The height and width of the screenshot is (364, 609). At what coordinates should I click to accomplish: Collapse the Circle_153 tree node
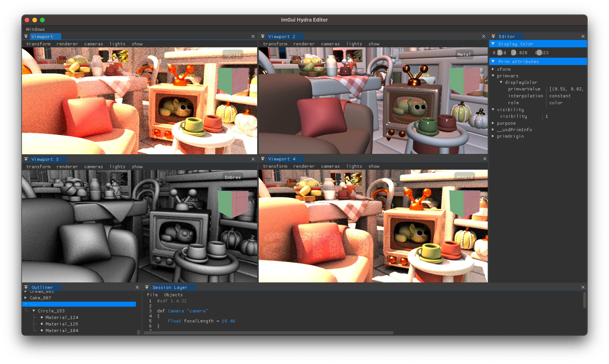34,311
